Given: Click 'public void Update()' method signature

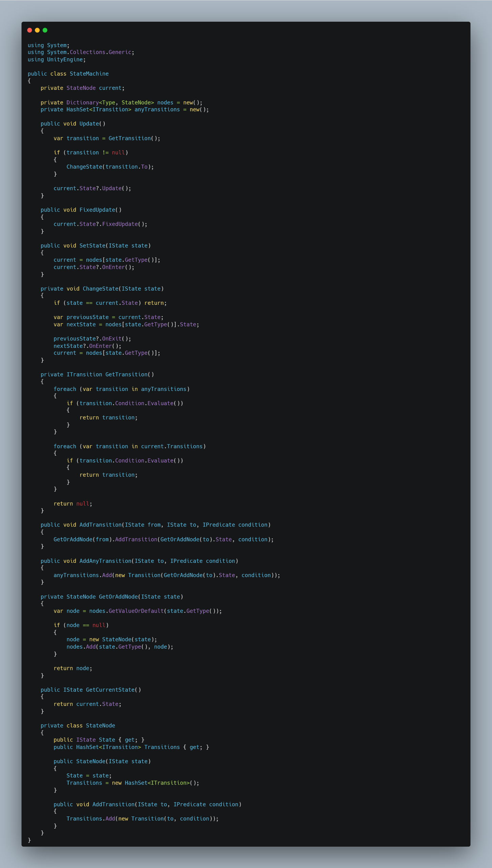Looking at the screenshot, I should coord(73,124).
